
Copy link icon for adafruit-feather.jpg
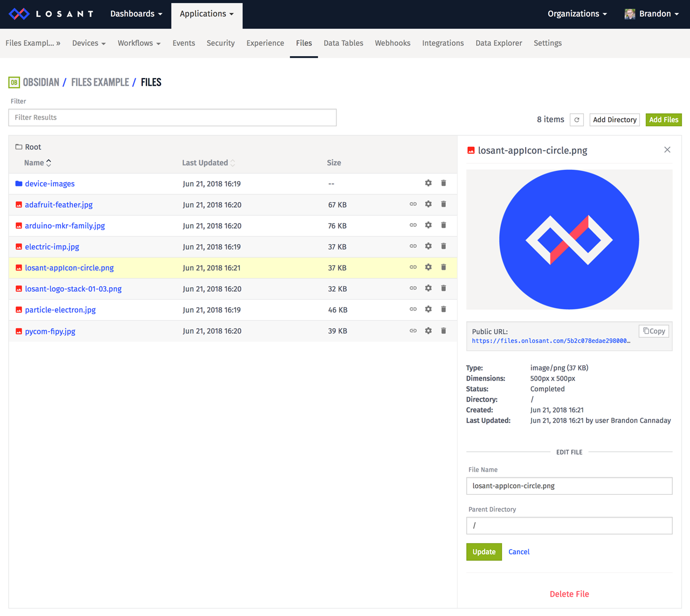(x=413, y=204)
